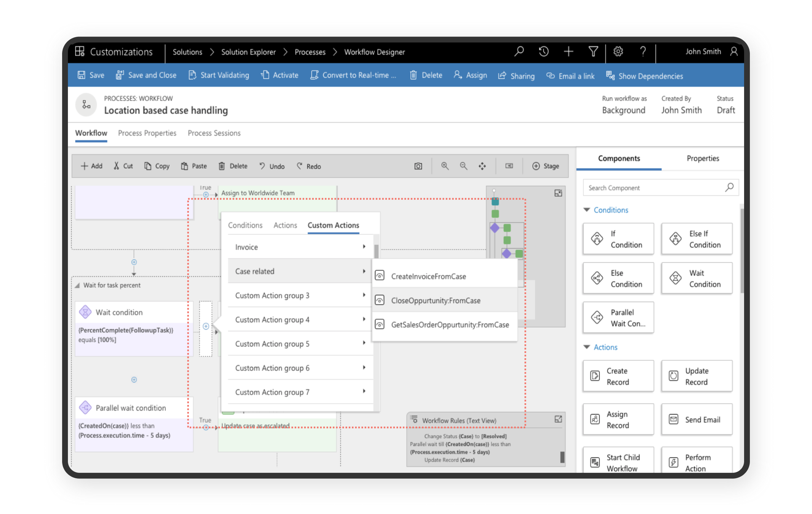Collapse the Actions component section

[587, 347]
